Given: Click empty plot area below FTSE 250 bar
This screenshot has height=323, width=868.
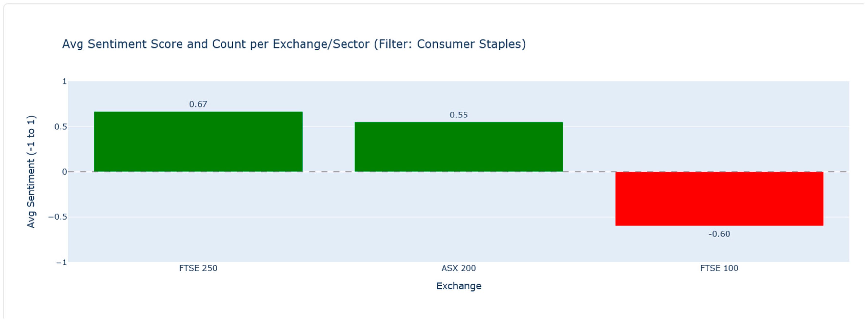Looking at the screenshot, I should tap(198, 219).
